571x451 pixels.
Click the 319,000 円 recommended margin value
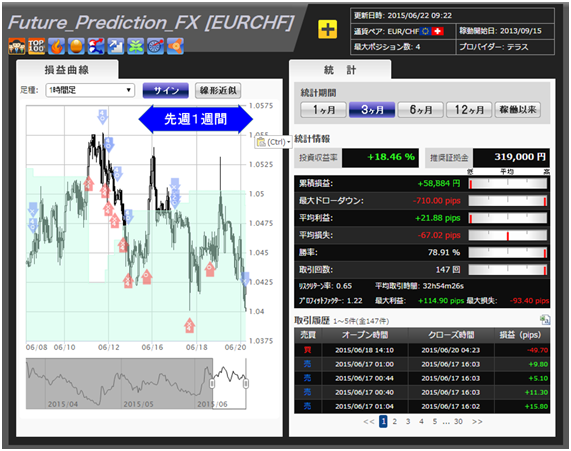520,157
